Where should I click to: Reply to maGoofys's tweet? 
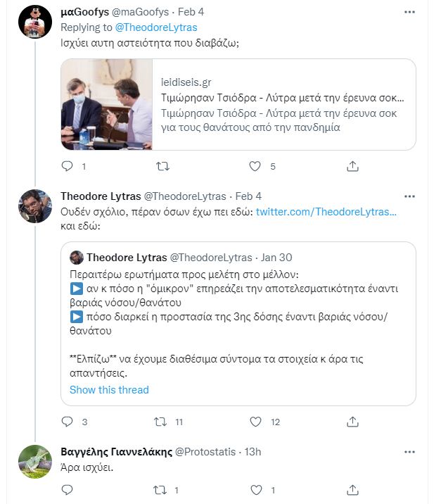68,167
